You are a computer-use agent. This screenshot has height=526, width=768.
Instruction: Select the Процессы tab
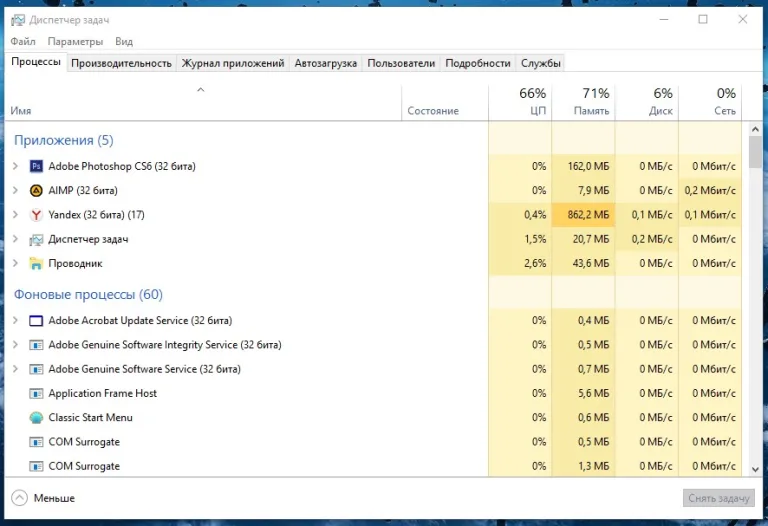click(x=36, y=62)
